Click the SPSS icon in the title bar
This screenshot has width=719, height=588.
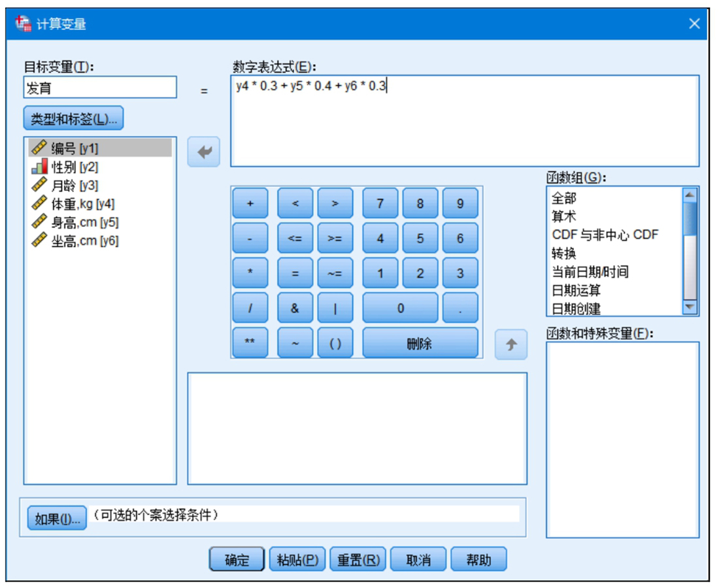click(23, 24)
